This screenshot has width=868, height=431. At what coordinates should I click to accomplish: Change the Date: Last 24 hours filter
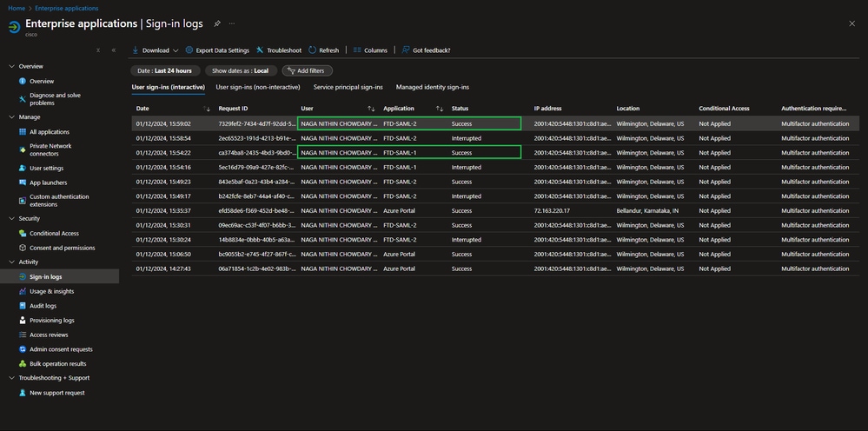pos(164,70)
